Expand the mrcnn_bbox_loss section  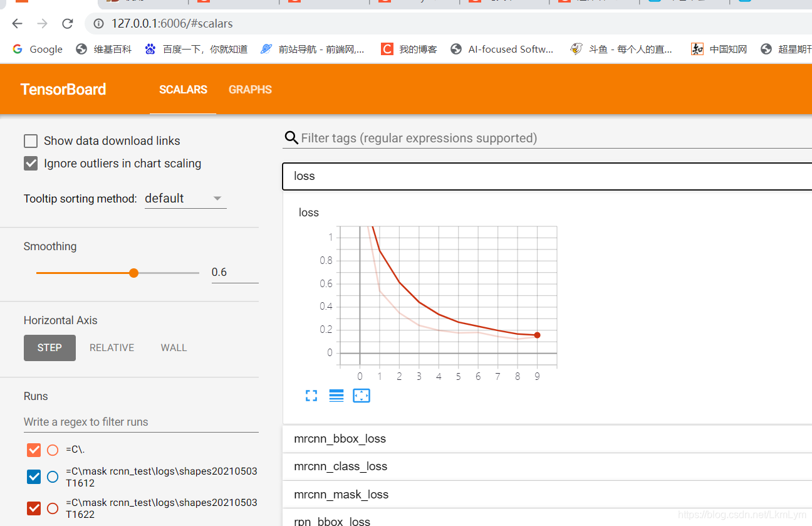547,439
